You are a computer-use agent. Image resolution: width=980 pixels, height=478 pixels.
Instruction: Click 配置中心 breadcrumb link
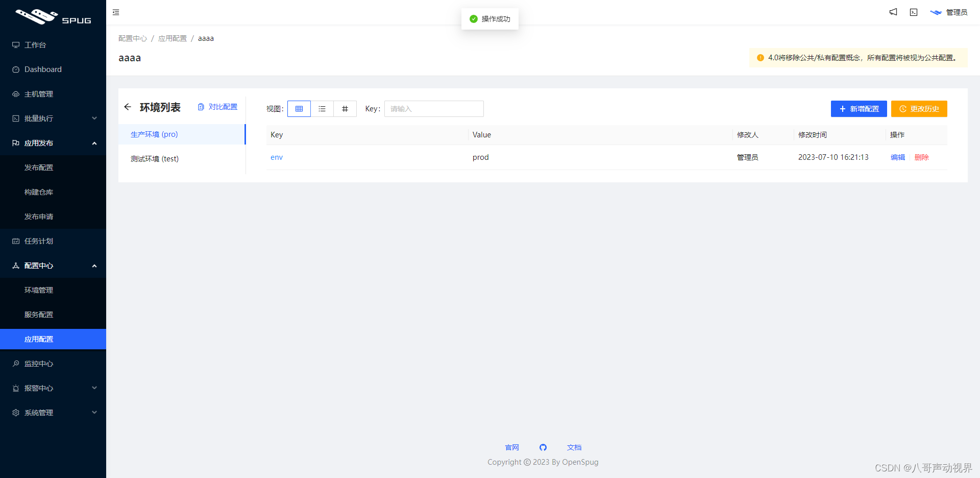(x=133, y=38)
